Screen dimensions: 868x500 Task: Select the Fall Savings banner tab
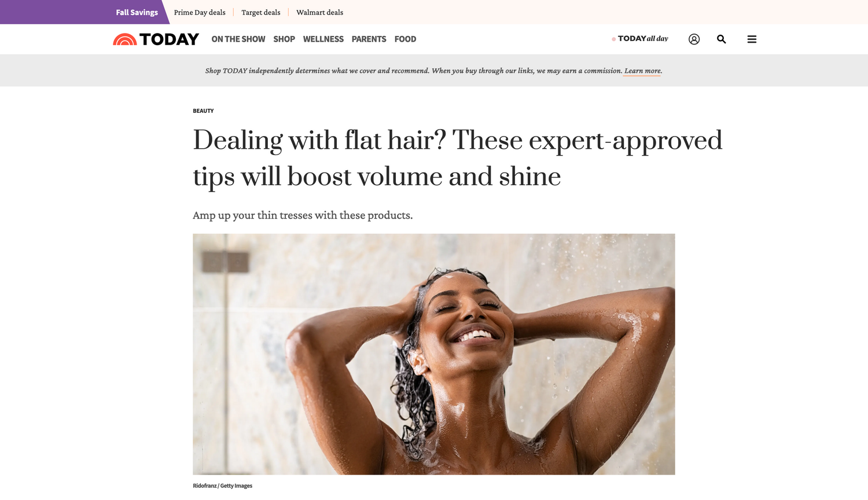137,12
